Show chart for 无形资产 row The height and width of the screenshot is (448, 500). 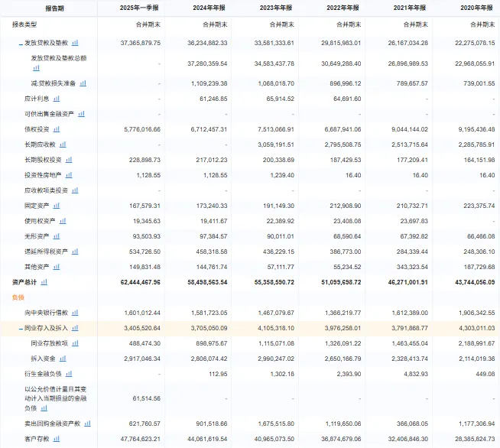57,236
